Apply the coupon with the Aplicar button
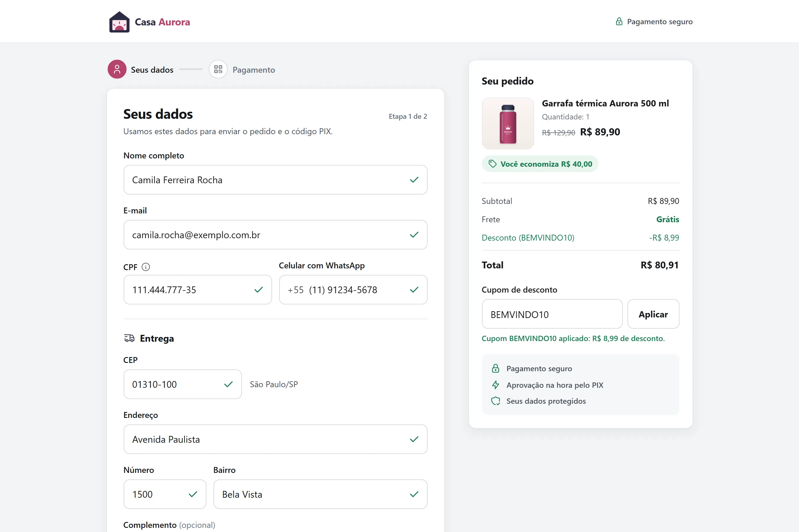The width and height of the screenshot is (799, 532). tap(653, 314)
